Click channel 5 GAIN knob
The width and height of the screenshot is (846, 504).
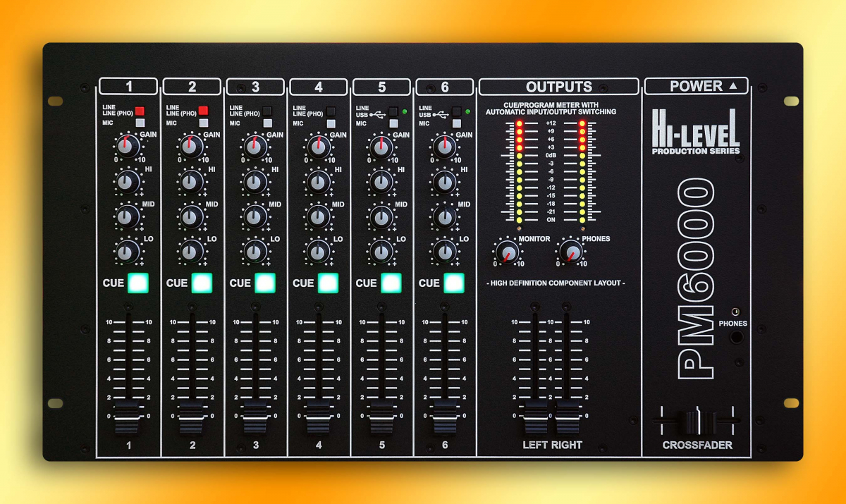click(381, 146)
